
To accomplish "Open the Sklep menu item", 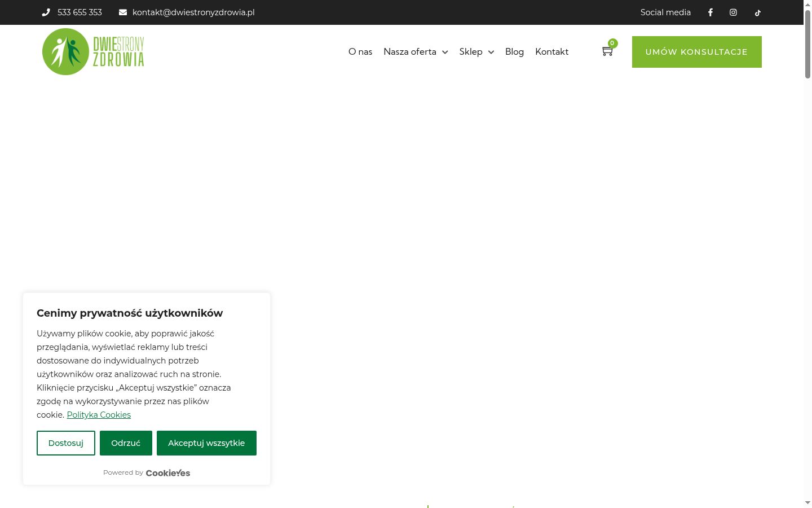I will pyautogui.click(x=471, y=51).
